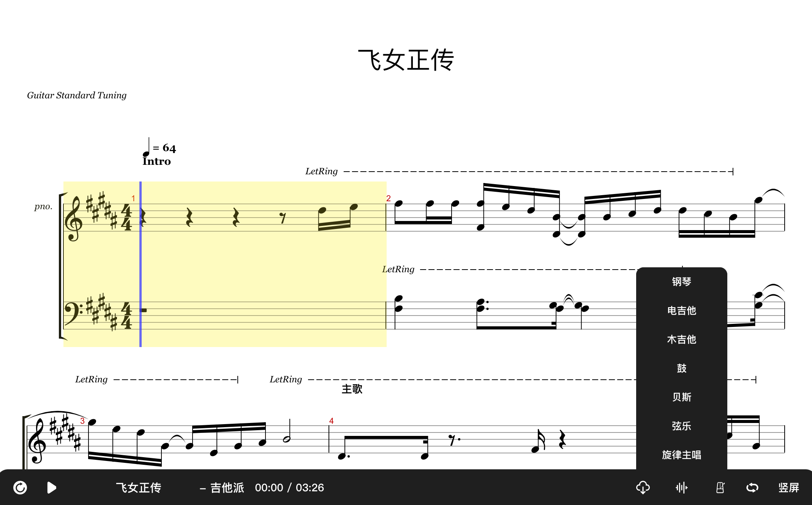The width and height of the screenshot is (812, 505).
Task: Open the instrument sound selector icon
Action: [682, 488]
